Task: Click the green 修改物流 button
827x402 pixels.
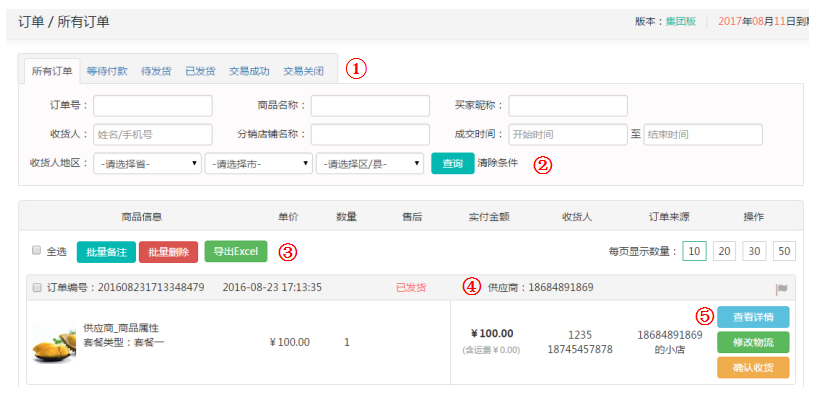Action: pyautogui.click(x=752, y=342)
